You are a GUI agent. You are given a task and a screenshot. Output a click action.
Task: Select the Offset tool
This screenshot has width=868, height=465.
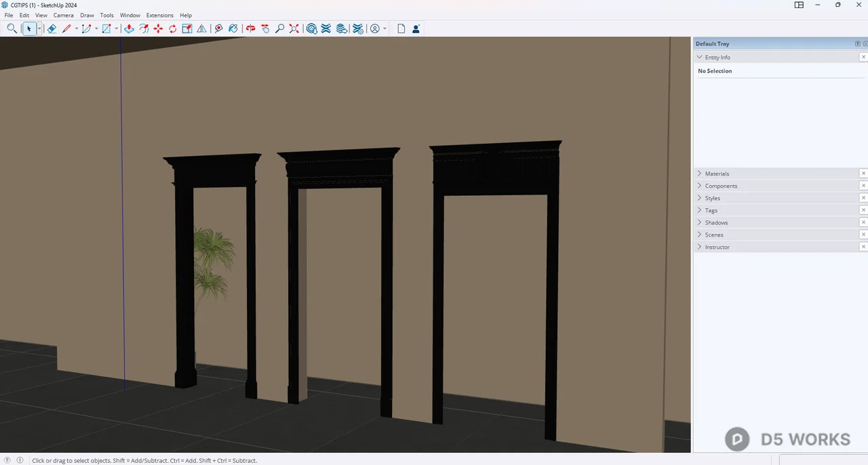point(144,28)
